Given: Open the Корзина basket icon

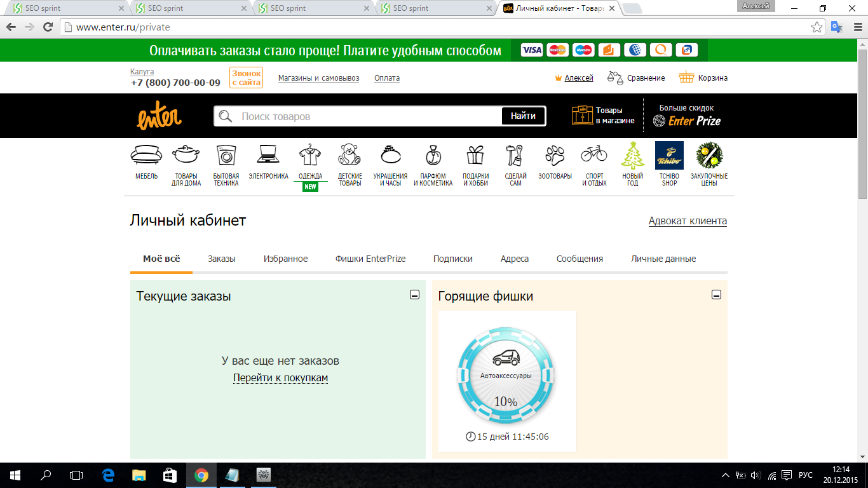Looking at the screenshot, I should coord(686,78).
